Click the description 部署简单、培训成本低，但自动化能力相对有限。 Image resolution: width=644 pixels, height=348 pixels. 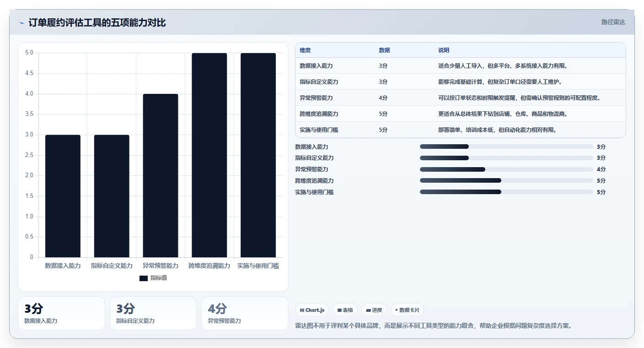click(x=497, y=130)
